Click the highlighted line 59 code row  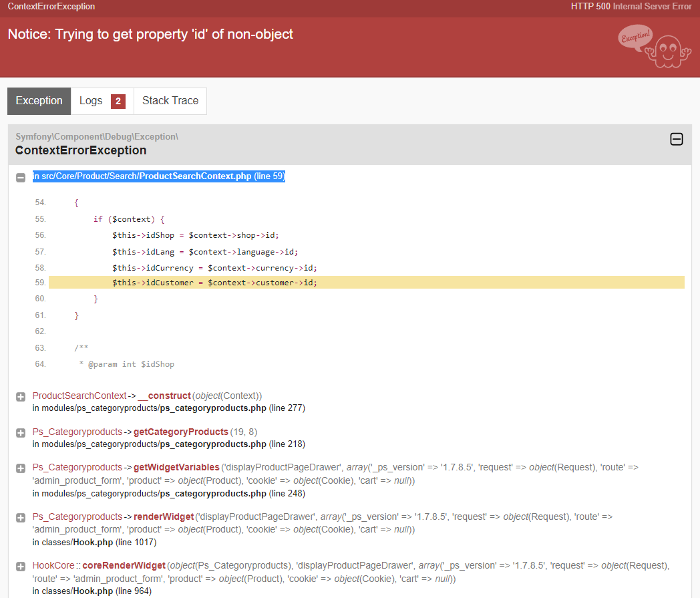366,283
